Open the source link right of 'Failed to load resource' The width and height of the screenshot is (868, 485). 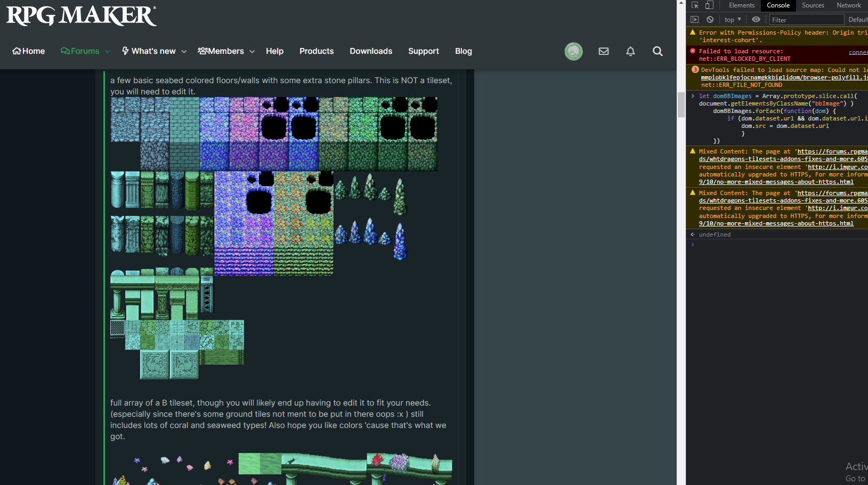pyautogui.click(x=858, y=52)
